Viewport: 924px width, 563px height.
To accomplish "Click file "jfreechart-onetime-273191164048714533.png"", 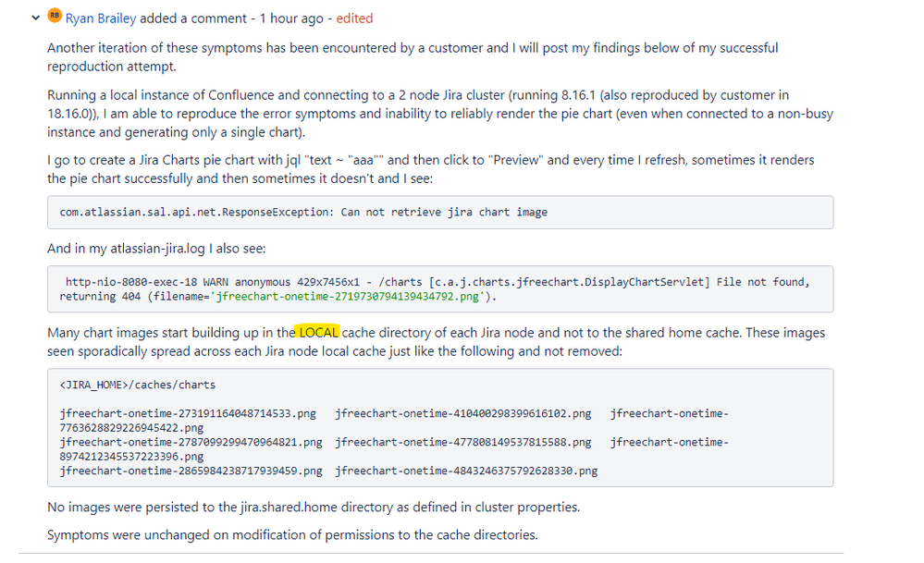I will pos(188,413).
